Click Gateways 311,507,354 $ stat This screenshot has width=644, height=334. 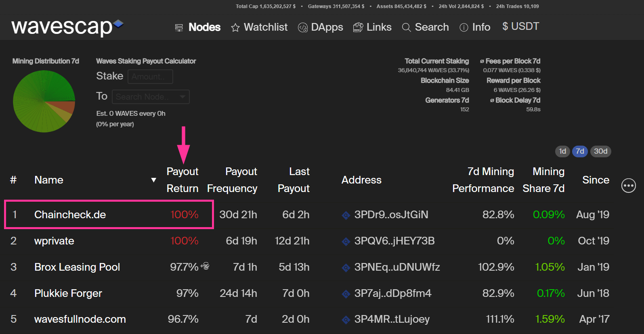click(336, 6)
